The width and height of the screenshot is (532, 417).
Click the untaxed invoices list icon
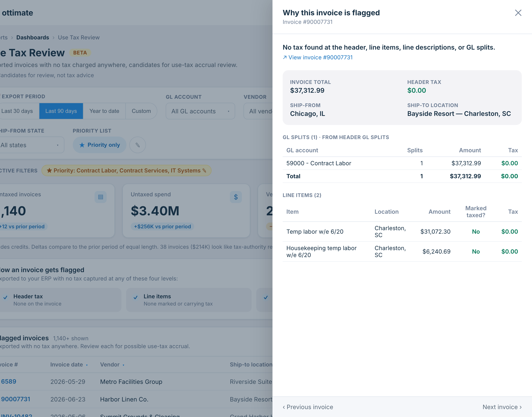[x=101, y=197]
